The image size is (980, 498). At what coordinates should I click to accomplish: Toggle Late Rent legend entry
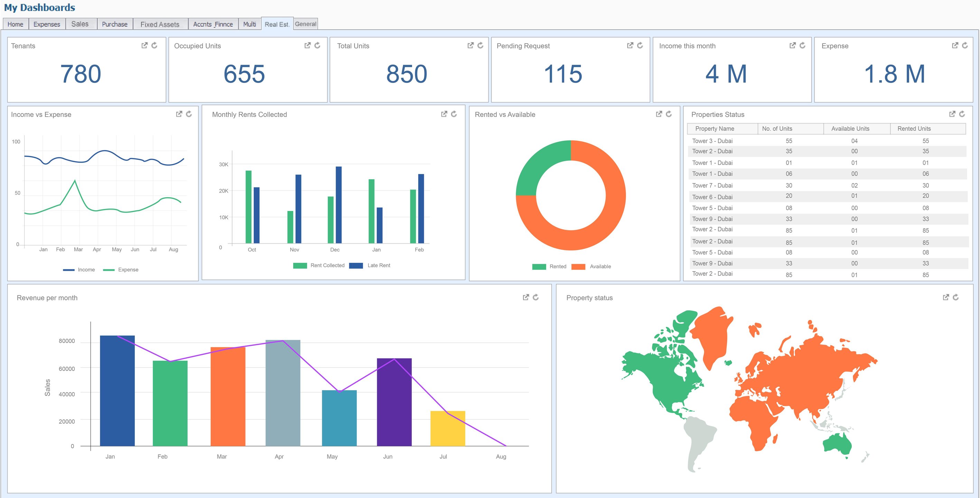[x=379, y=265]
